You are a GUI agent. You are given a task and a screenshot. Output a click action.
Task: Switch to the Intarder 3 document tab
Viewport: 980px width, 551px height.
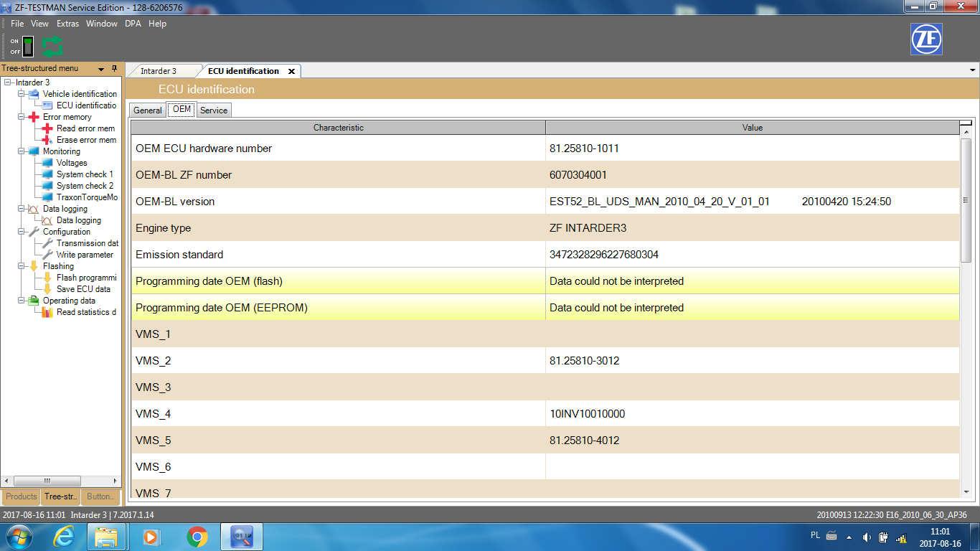coord(159,71)
